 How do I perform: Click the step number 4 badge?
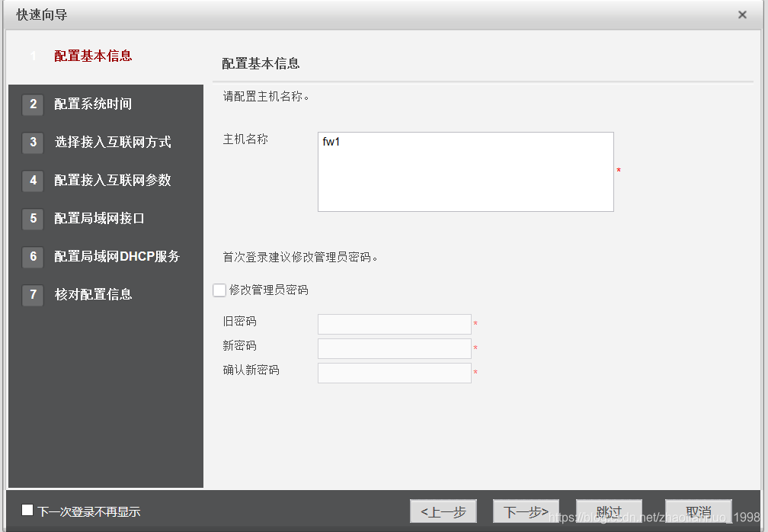pos(33,181)
